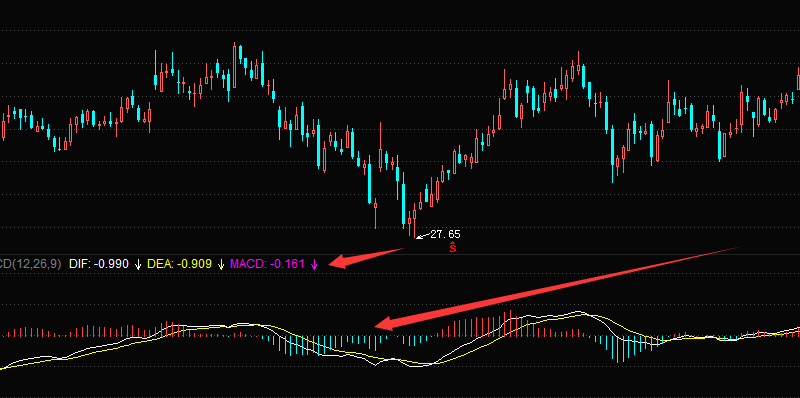
Task: Click the yellow arrow next to DEA value
Action: pos(221,264)
